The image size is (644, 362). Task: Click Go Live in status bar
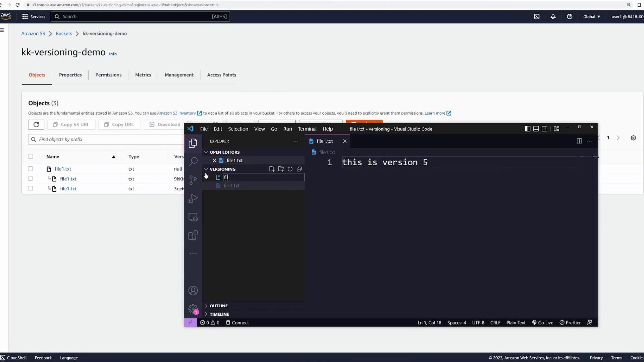tap(542, 322)
